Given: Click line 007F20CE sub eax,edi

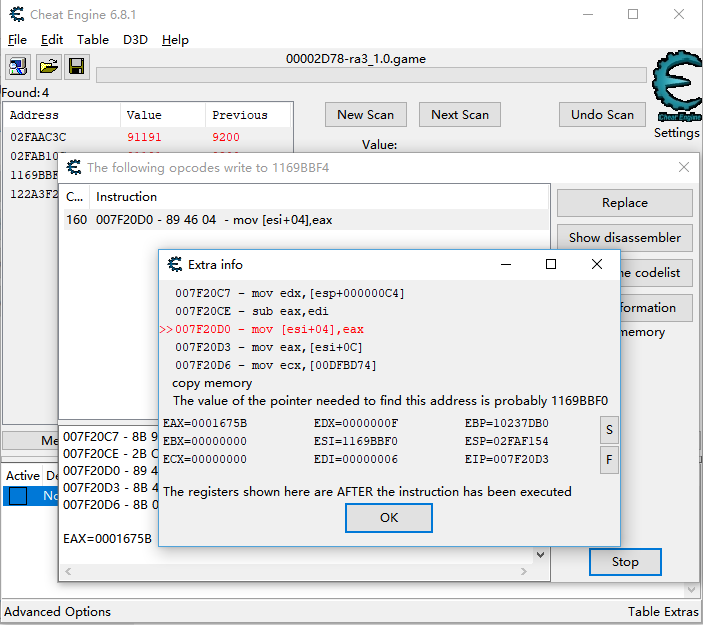Looking at the screenshot, I should tap(252, 311).
